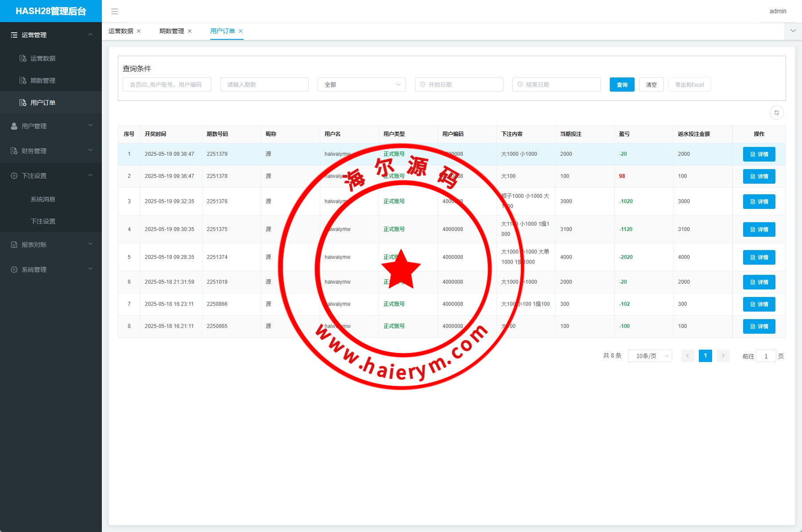Go to previous page arrow
This screenshot has width=802, height=532.
pyautogui.click(x=687, y=356)
